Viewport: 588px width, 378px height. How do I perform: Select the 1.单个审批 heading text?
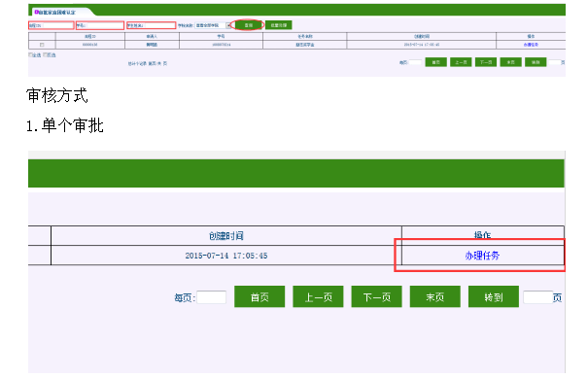click(65, 125)
